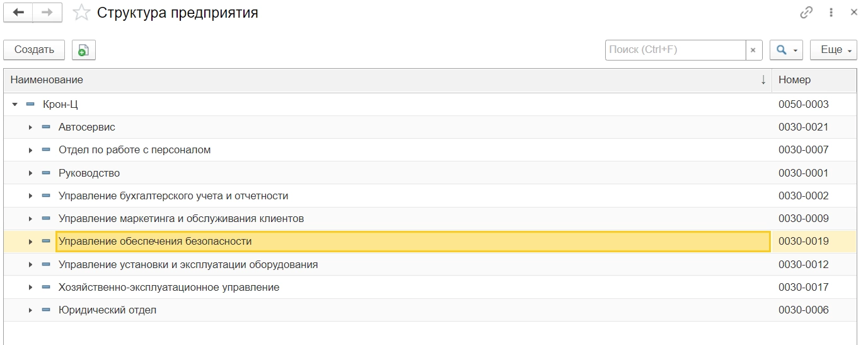The height and width of the screenshot is (345, 868).
Task: Close the Структура предприятия window
Action: click(x=854, y=13)
